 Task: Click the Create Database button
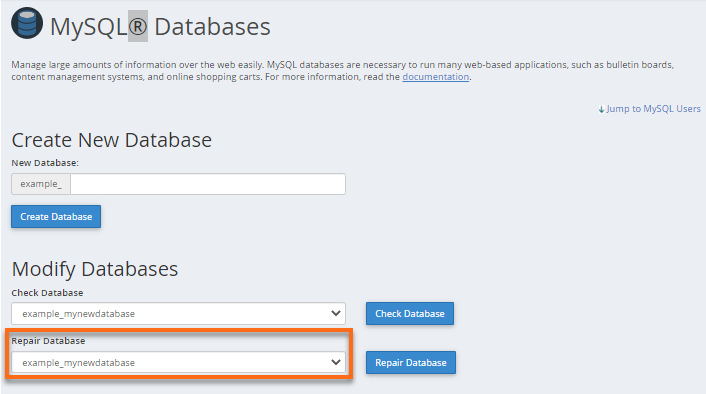(56, 217)
